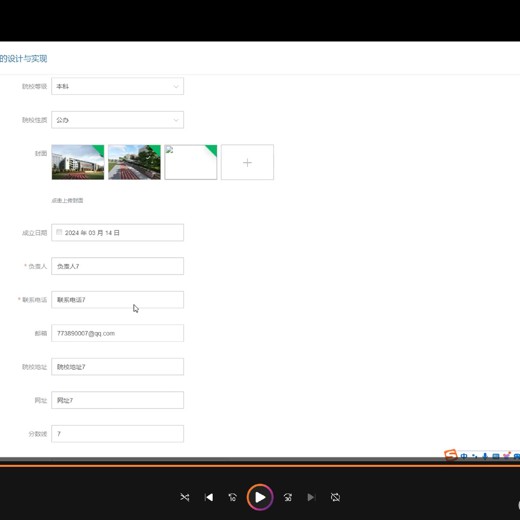The image size is (520, 520).
Task: Click the 联系电话7 input field
Action: coord(117,300)
